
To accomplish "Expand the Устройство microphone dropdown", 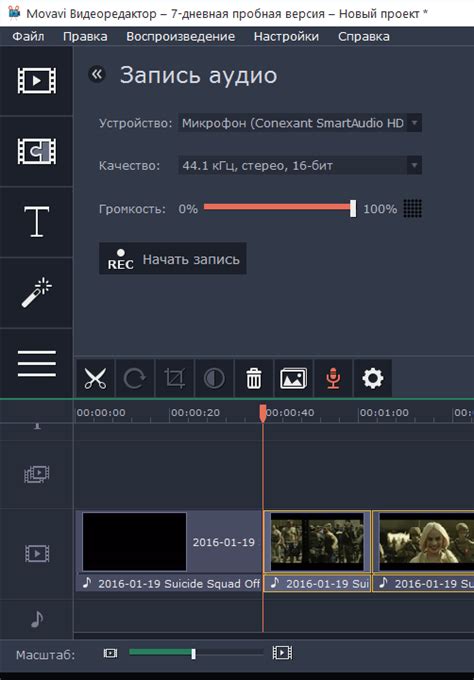I will click(300, 123).
